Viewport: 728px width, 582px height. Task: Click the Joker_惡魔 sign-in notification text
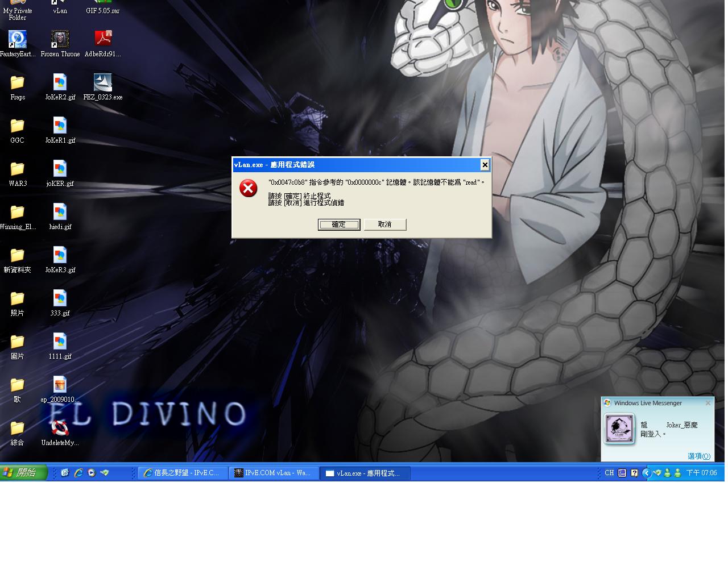click(x=669, y=429)
